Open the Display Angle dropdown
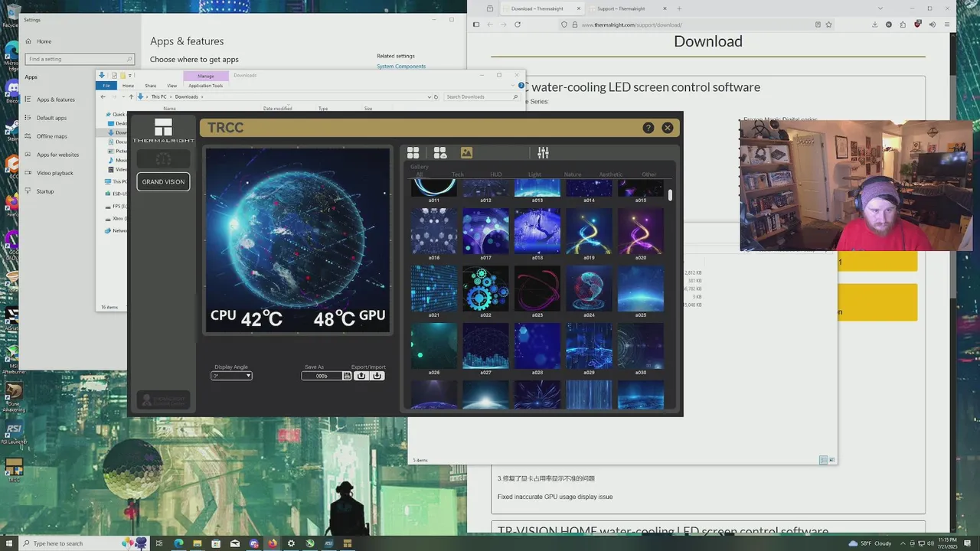Viewport: 980px width, 551px height. (231, 376)
